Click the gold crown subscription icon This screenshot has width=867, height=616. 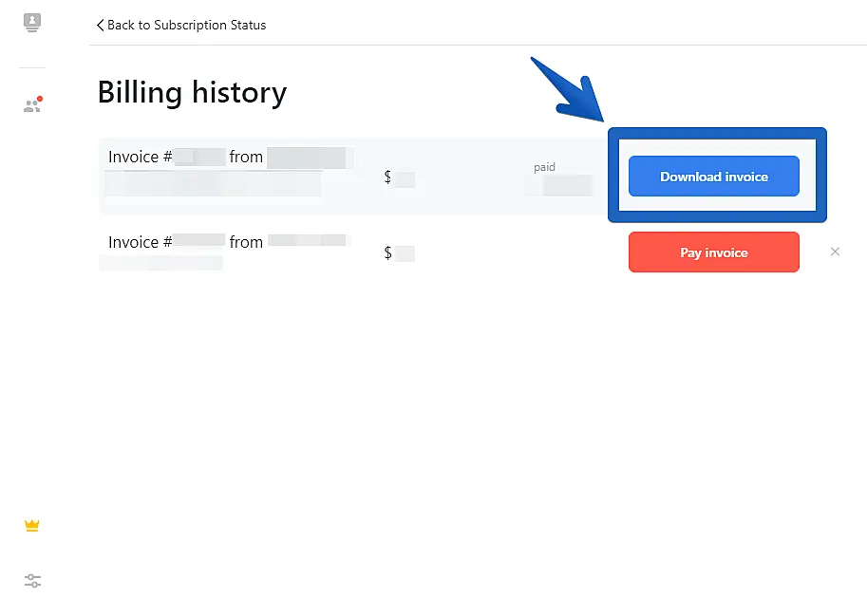(x=32, y=526)
